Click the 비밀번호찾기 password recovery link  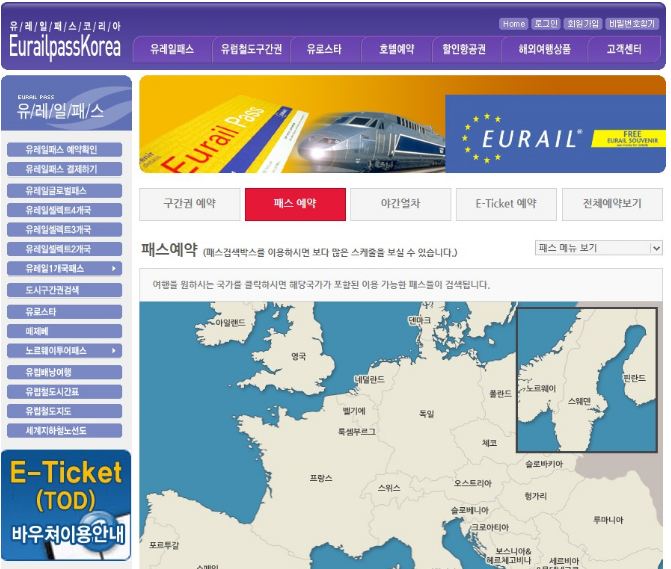point(632,24)
